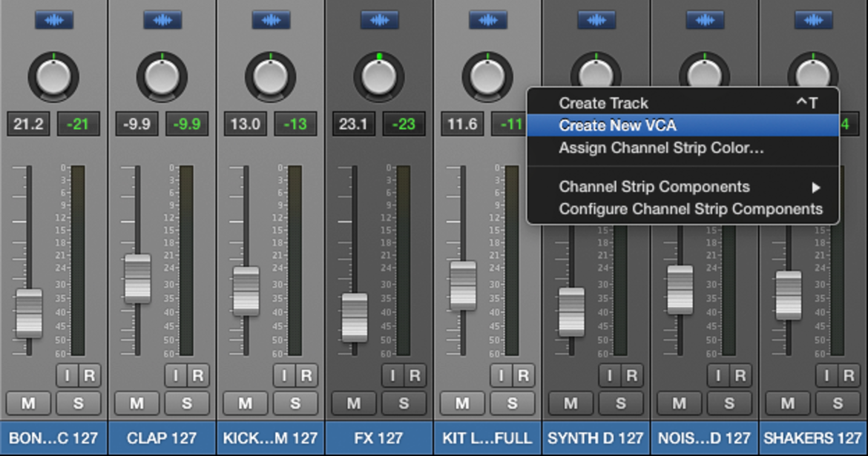Mute the KIT L...FULL channel
The image size is (868, 456).
tap(462, 403)
